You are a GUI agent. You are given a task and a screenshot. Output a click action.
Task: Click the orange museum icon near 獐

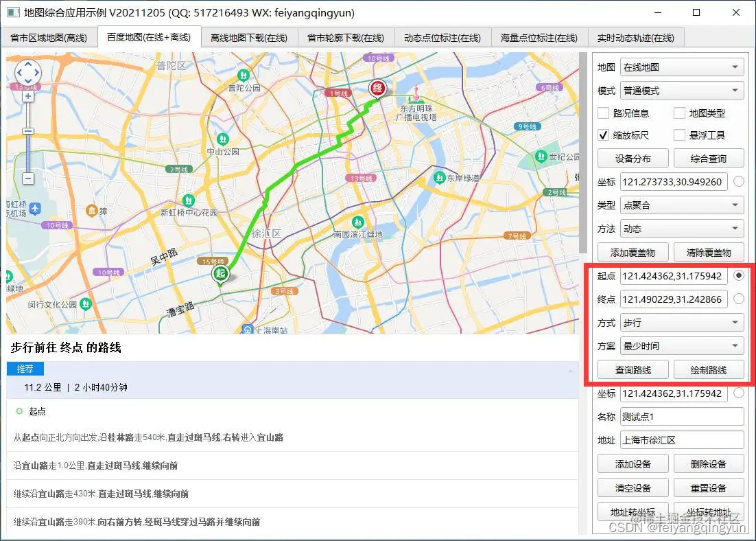coord(92,210)
